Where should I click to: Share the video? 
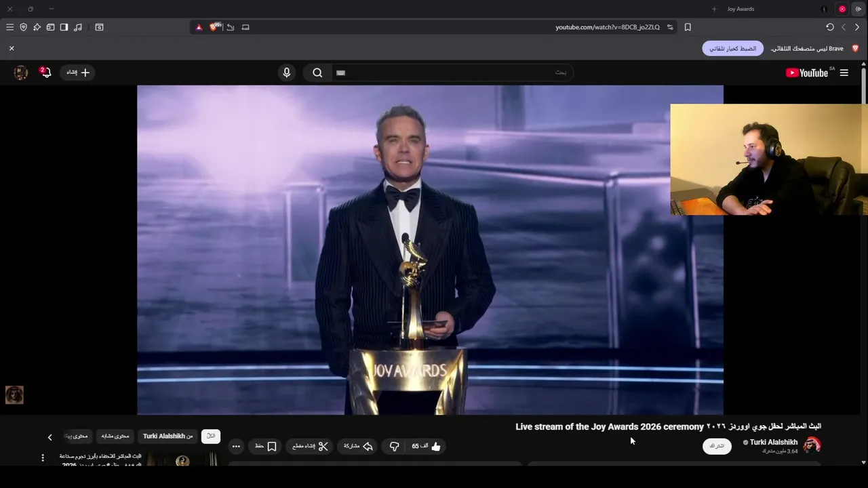click(358, 447)
